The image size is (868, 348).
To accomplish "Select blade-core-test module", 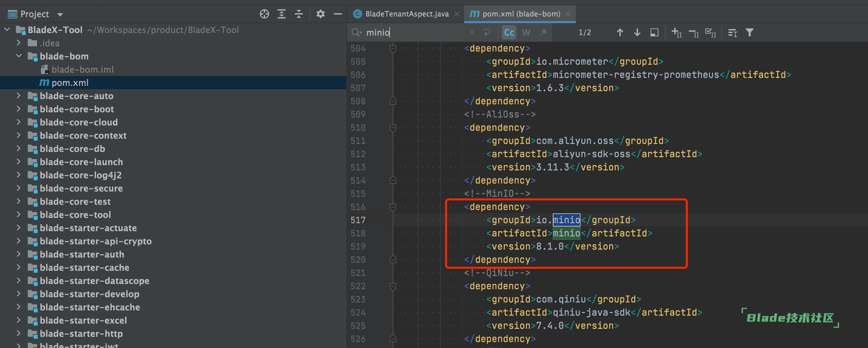I will coord(75,201).
